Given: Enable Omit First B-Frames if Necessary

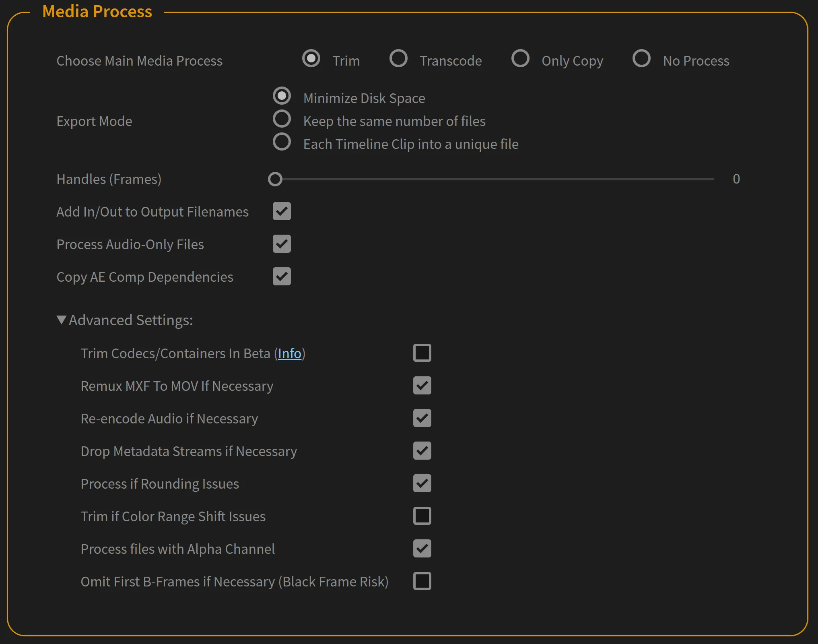Looking at the screenshot, I should [422, 581].
